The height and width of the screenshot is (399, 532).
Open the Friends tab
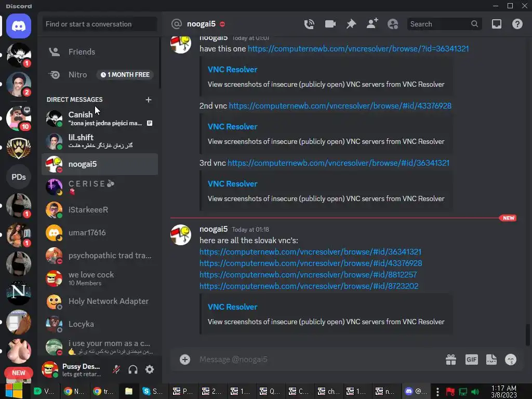(x=100, y=51)
